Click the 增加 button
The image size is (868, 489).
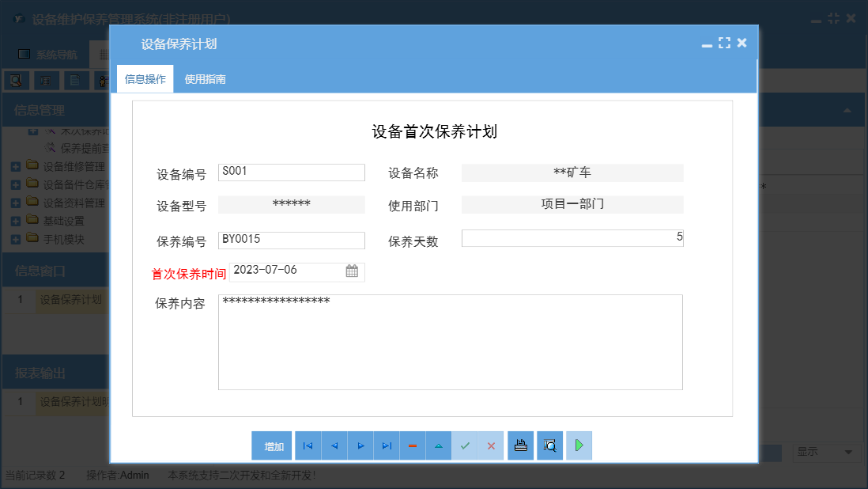[272, 445]
